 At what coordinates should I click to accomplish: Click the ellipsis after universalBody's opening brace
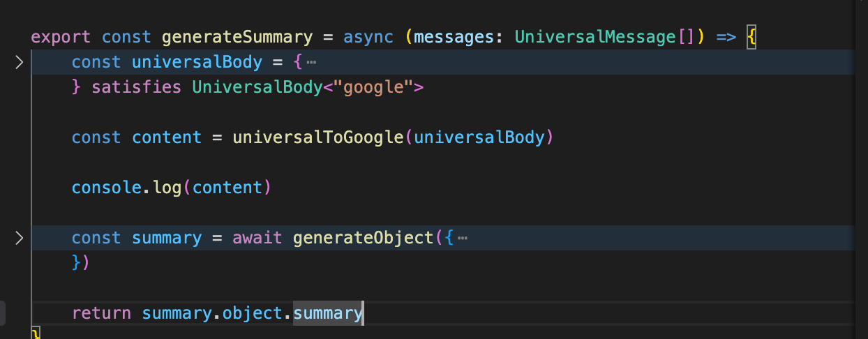pos(311,63)
